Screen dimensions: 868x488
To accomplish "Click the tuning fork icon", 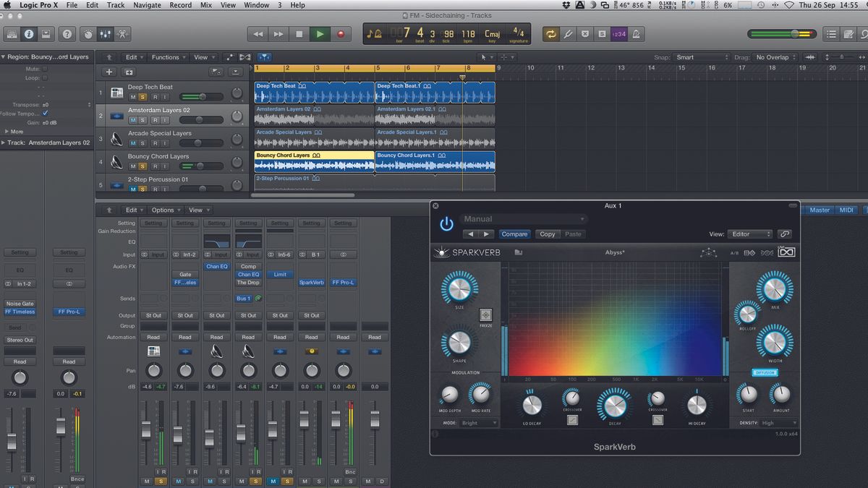I will (568, 33).
